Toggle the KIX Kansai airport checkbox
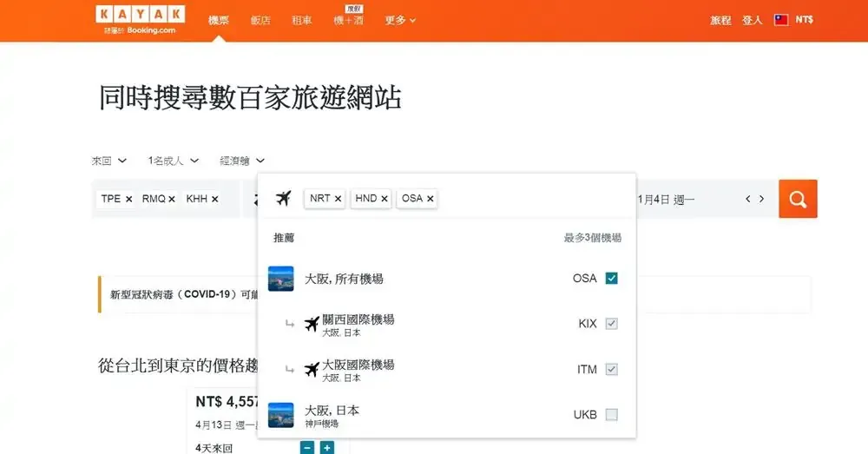Viewport: 868px width, 454px height. [x=611, y=324]
